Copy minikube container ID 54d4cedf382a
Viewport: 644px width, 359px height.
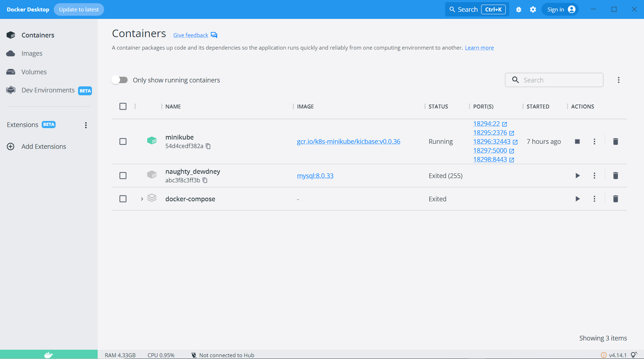point(208,146)
